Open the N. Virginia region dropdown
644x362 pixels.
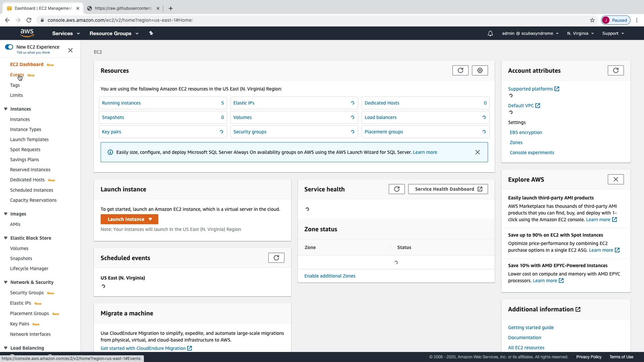click(580, 34)
